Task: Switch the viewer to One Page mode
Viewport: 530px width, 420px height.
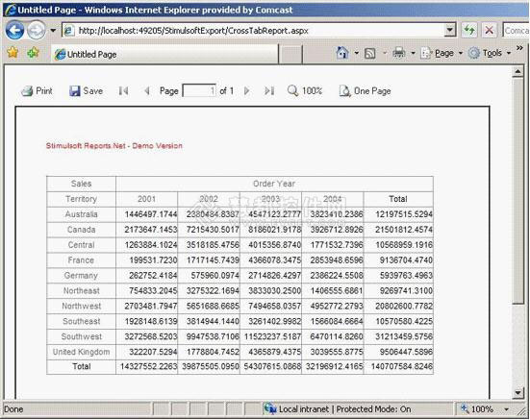Action: tap(366, 90)
